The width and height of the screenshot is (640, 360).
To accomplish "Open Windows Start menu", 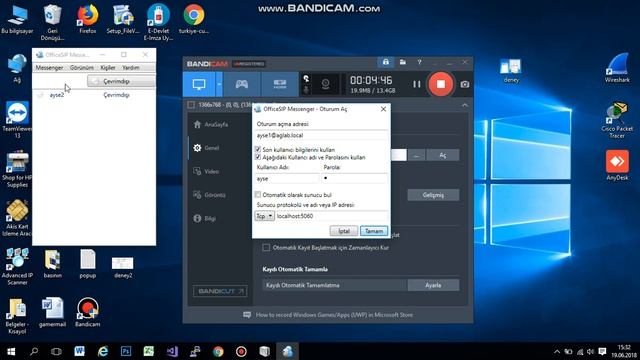I will pyautogui.click(x=11, y=351).
